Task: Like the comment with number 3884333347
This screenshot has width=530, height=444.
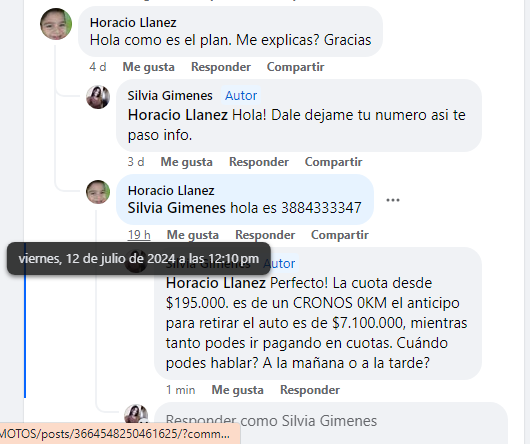Action: click(x=193, y=235)
